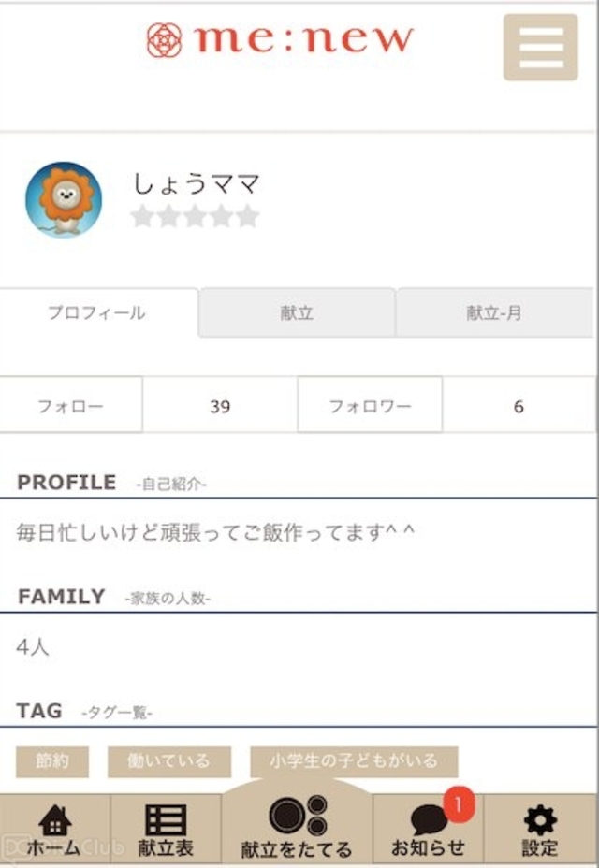Image resolution: width=599 pixels, height=868 pixels.
Task: View the 6 followers count
Action: coord(519,406)
